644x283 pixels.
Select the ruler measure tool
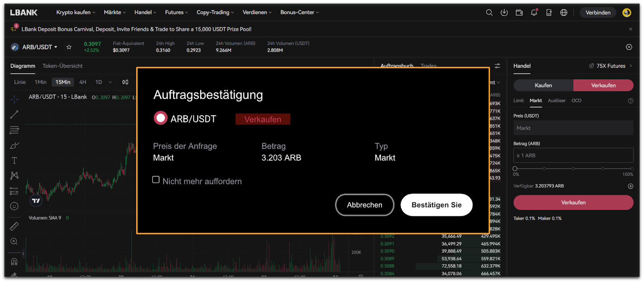click(14, 226)
